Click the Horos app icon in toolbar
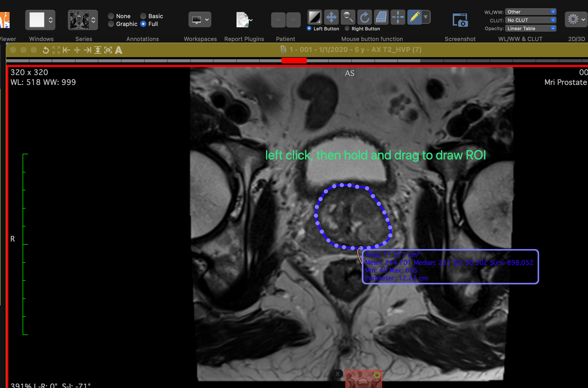The image size is (588, 388). (5, 20)
